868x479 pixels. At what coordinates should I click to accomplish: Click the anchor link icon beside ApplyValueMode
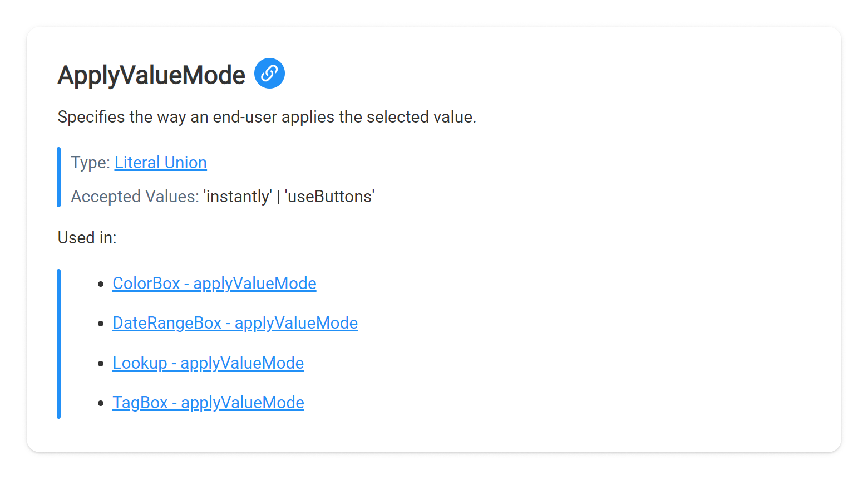click(x=269, y=74)
